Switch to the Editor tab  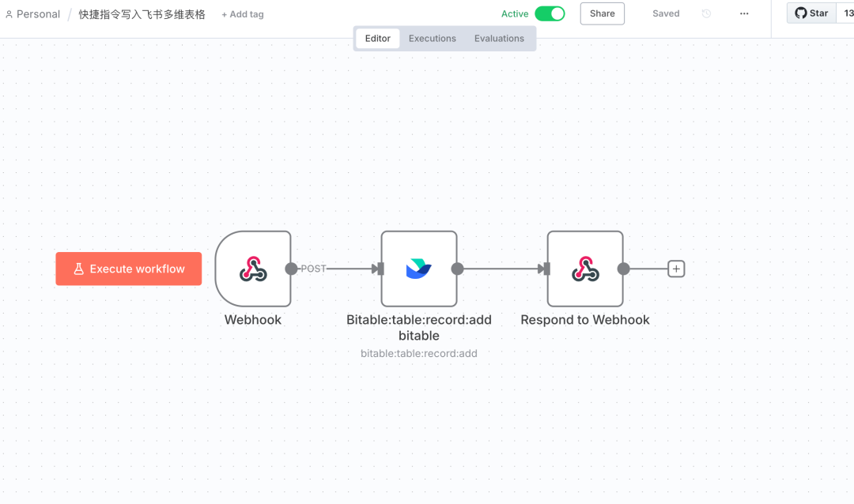378,39
